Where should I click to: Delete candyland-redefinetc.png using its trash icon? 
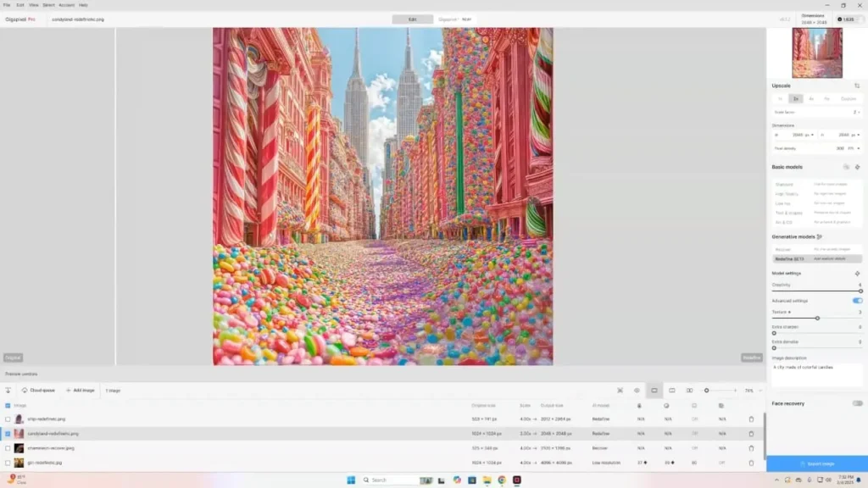tap(751, 433)
